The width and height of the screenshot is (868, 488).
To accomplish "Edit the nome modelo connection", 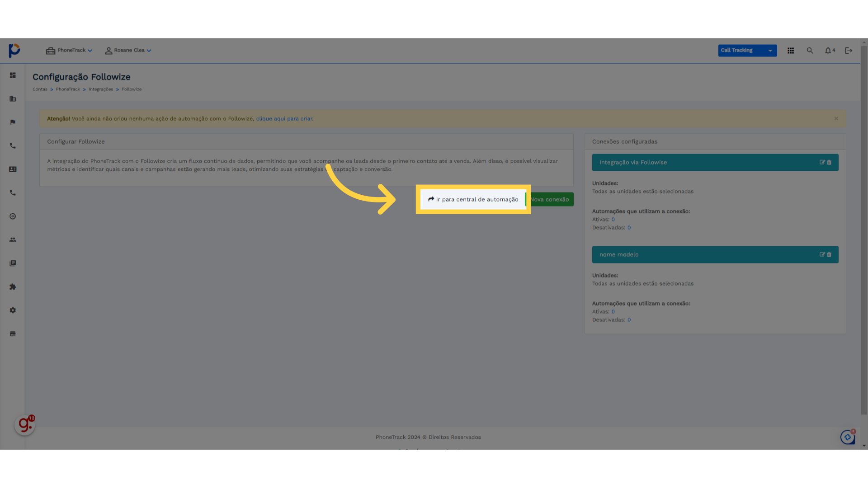I will coord(822,254).
